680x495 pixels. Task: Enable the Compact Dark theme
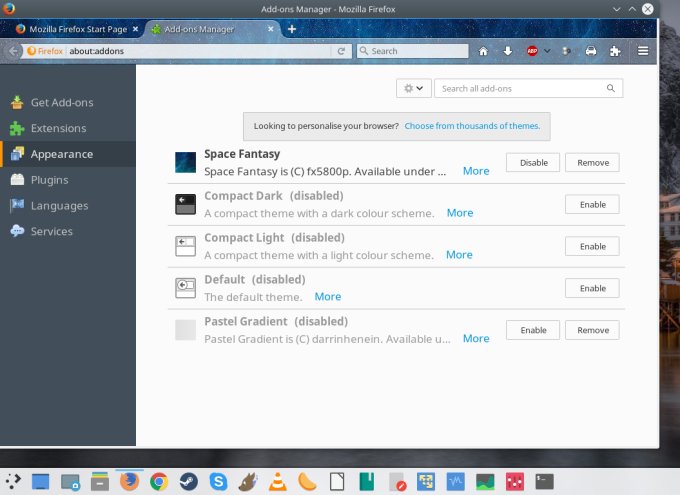(x=592, y=204)
